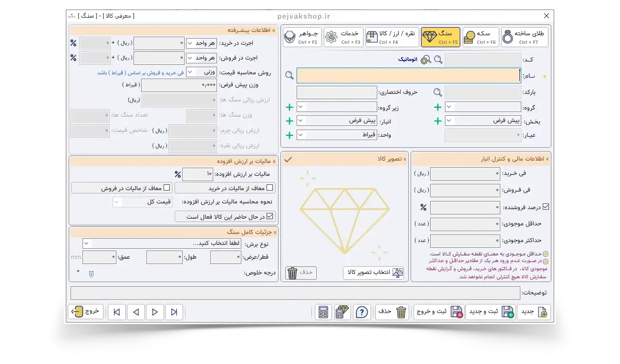Click انتخاب تصویر کالا button
620x364 pixels.
tap(373, 273)
